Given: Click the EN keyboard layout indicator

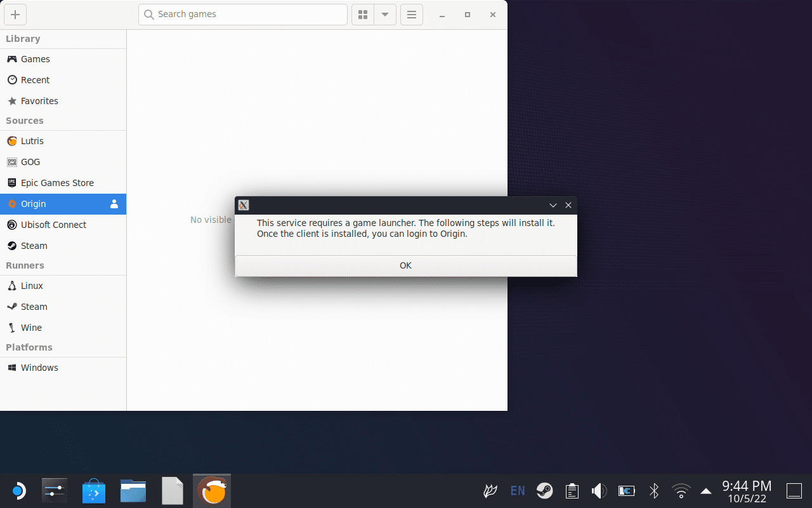Looking at the screenshot, I should click(518, 491).
